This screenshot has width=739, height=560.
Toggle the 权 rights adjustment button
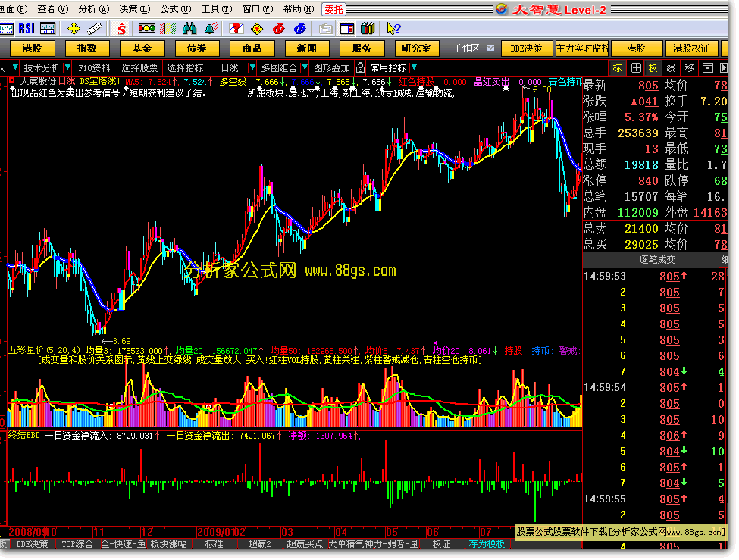click(x=653, y=68)
